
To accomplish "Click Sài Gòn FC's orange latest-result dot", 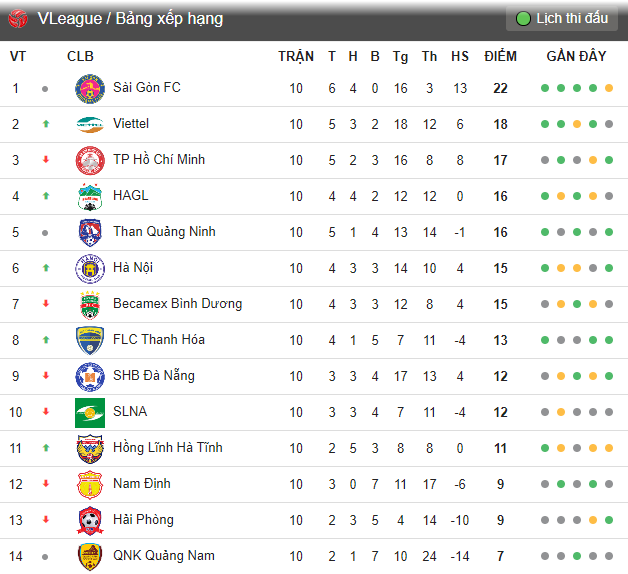I will 609,88.
